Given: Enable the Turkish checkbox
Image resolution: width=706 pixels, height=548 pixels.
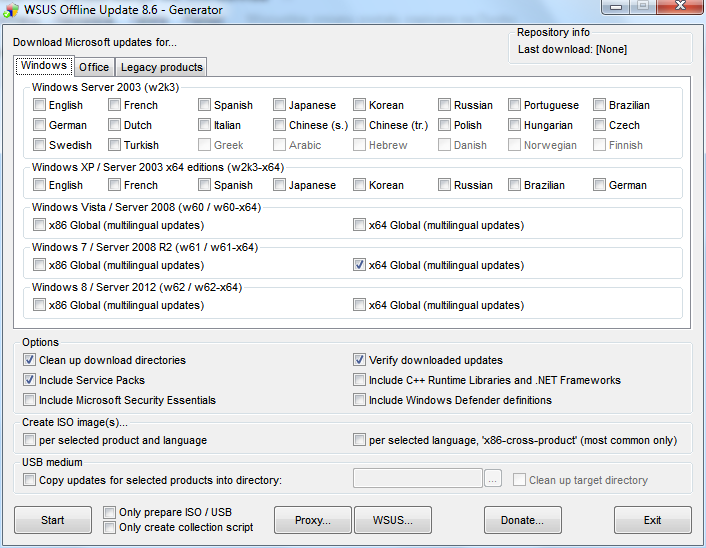Looking at the screenshot, I should click(x=114, y=145).
